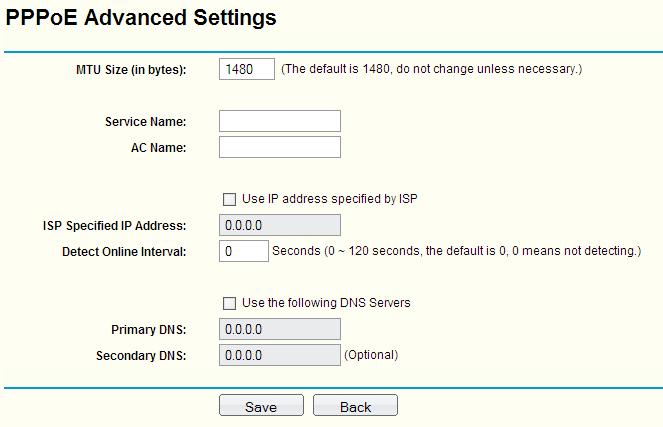Image resolution: width=663 pixels, height=427 pixels.
Task: Enable Use IP address specified by ISP
Action: point(230,199)
